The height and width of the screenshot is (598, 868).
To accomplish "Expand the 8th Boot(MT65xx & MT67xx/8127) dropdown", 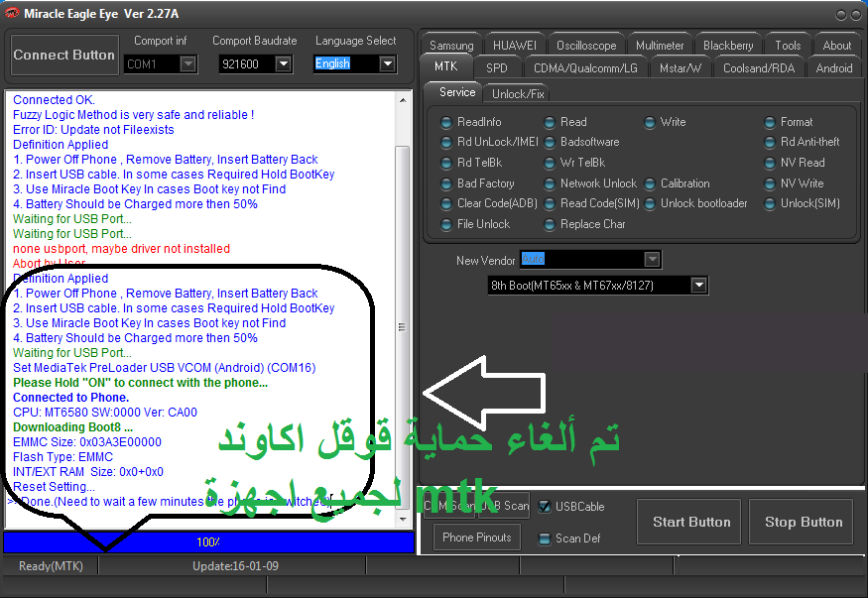I will 699,286.
